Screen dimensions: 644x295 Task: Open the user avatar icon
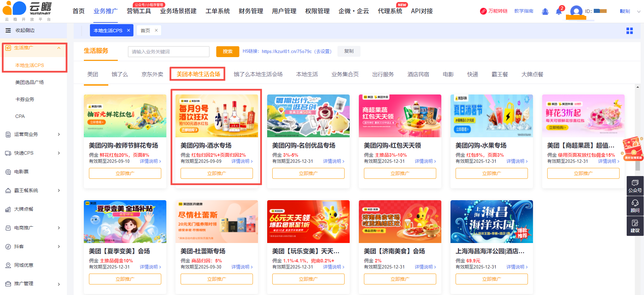(x=576, y=11)
